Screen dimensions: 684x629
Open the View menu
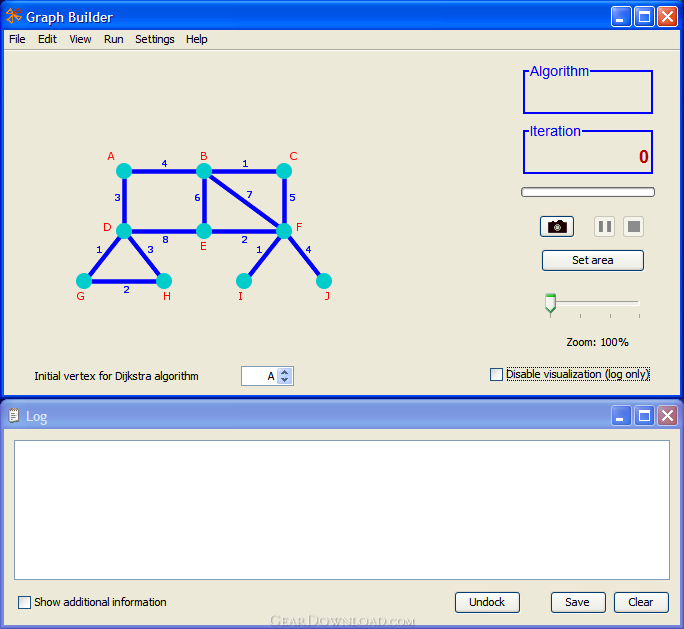click(x=80, y=39)
